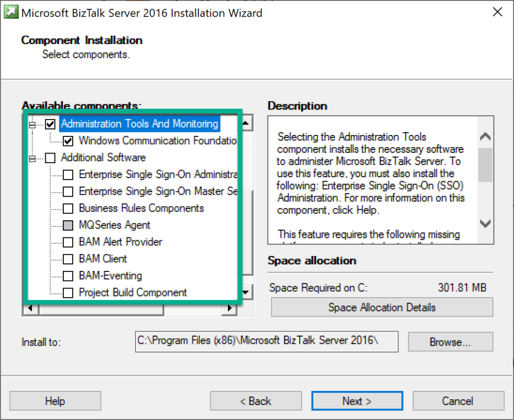Check the Project Build Component box

[x=68, y=293]
